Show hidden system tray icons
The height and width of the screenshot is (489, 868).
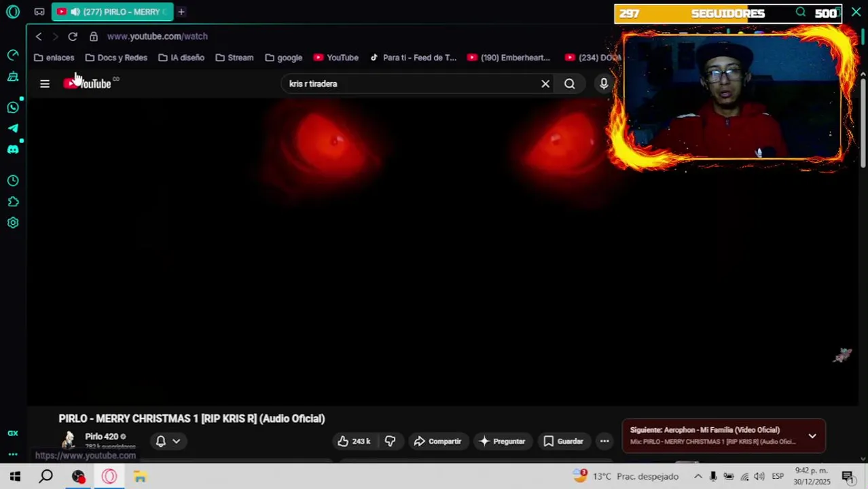698,477
